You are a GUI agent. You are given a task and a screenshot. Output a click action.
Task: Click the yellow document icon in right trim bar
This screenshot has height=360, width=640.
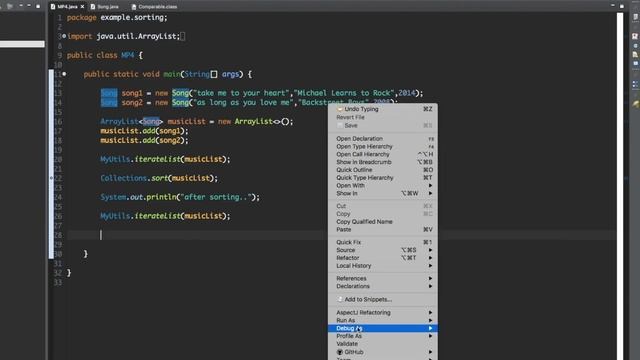click(635, 54)
